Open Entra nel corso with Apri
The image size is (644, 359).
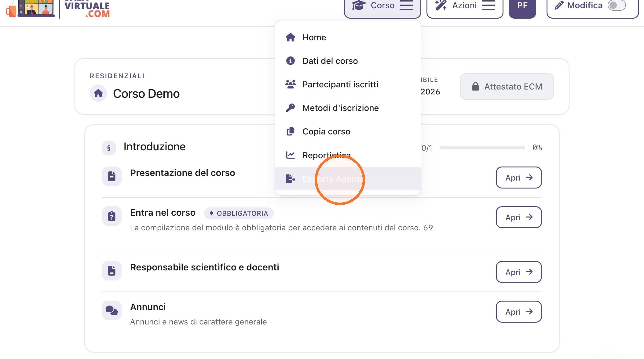(x=519, y=217)
